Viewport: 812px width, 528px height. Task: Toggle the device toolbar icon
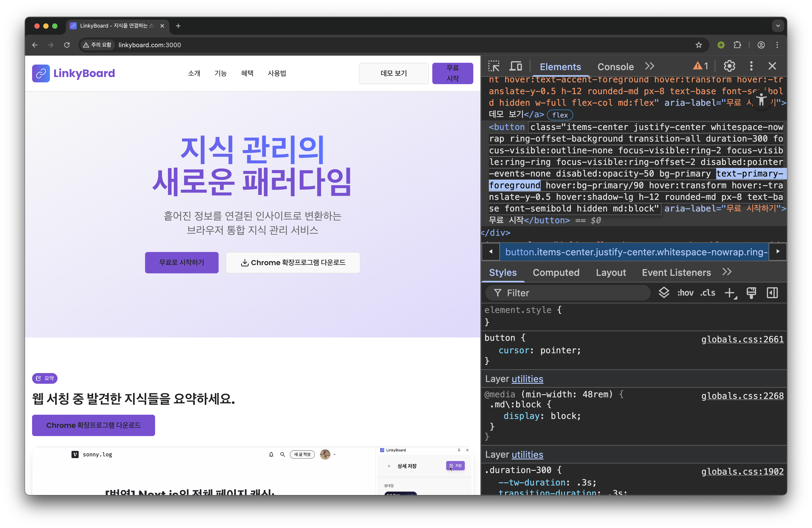[x=515, y=66]
